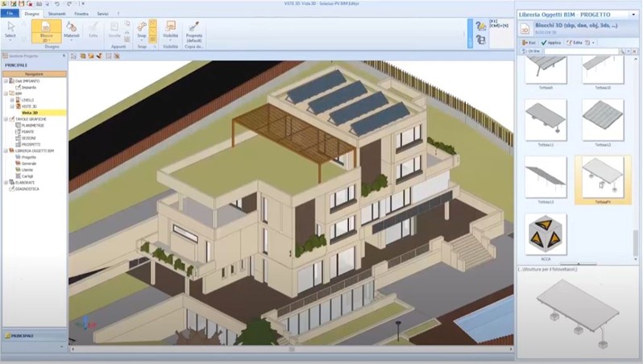Click the viewport horizontal scrollbar

pyautogui.click(x=292, y=350)
